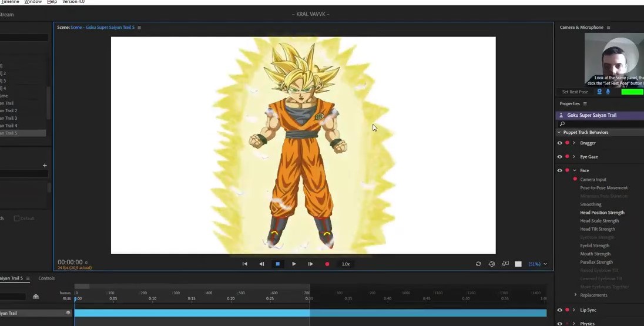Viewport: 644px width, 326px height.
Task: Switch to the Controls tab
Action: [46, 278]
